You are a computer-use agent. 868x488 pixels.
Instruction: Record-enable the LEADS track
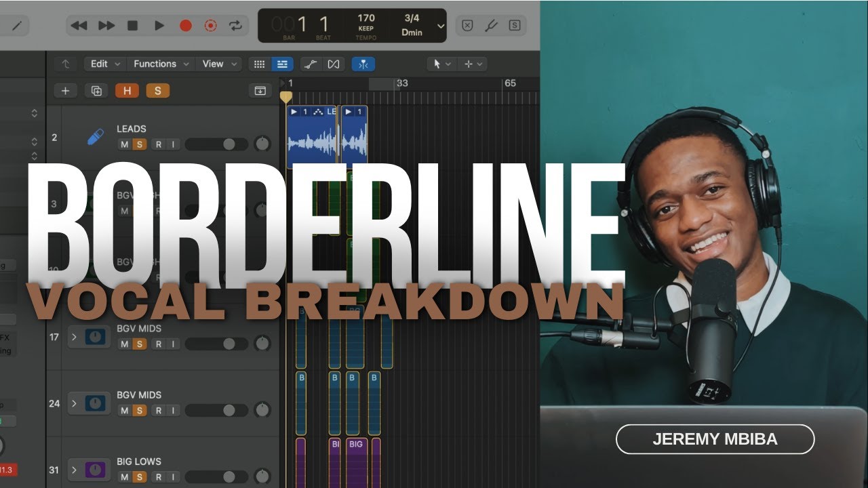tap(158, 144)
